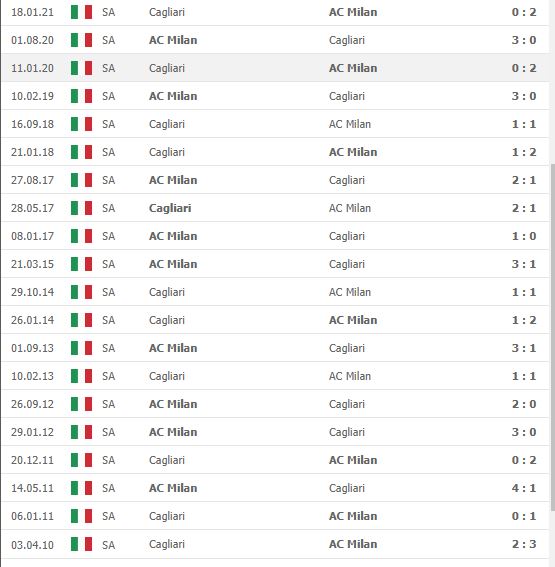Click the Italy flag on the 10.02.13 row
The width and height of the screenshot is (555, 567).
(x=81, y=376)
